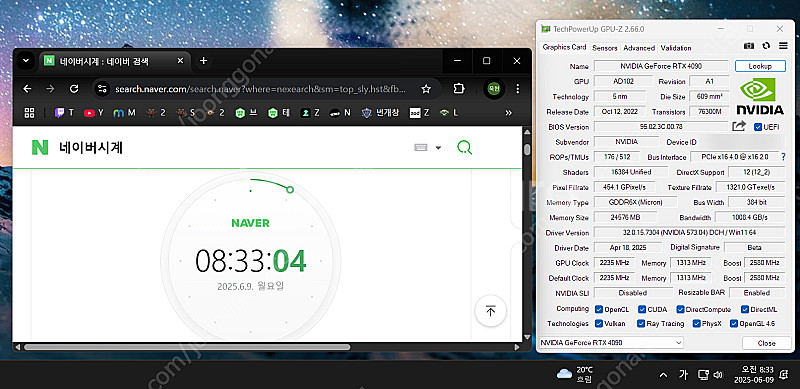800x389 pixels.
Task: Open the taskbar clock showing 오전 8:33
Action: tap(754, 375)
